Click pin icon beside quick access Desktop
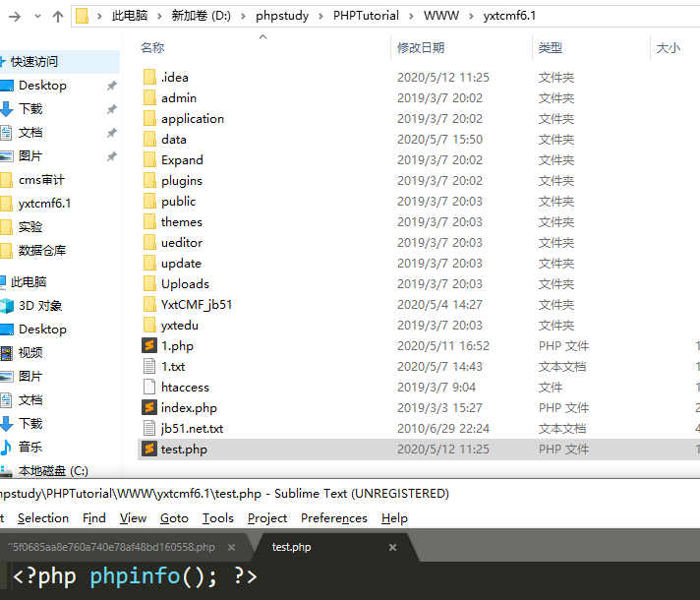 [112, 86]
